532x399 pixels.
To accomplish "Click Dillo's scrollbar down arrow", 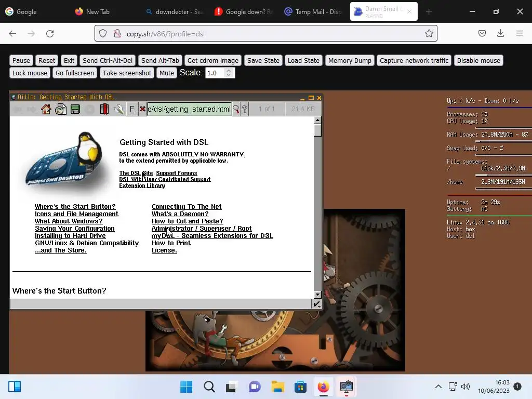I will tap(317, 295).
